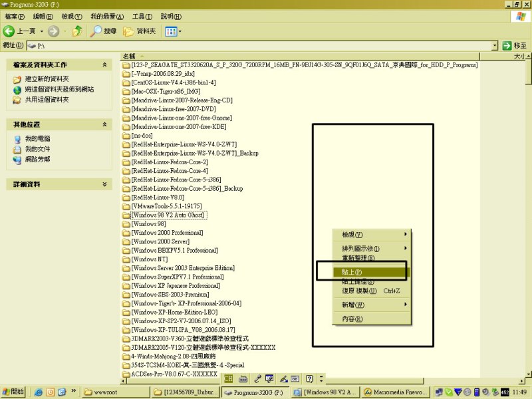Image resolution: width=532 pixels, height=399 pixels.
Task: Select [Windows XP Japanese Professional] folder
Action: click(x=176, y=286)
